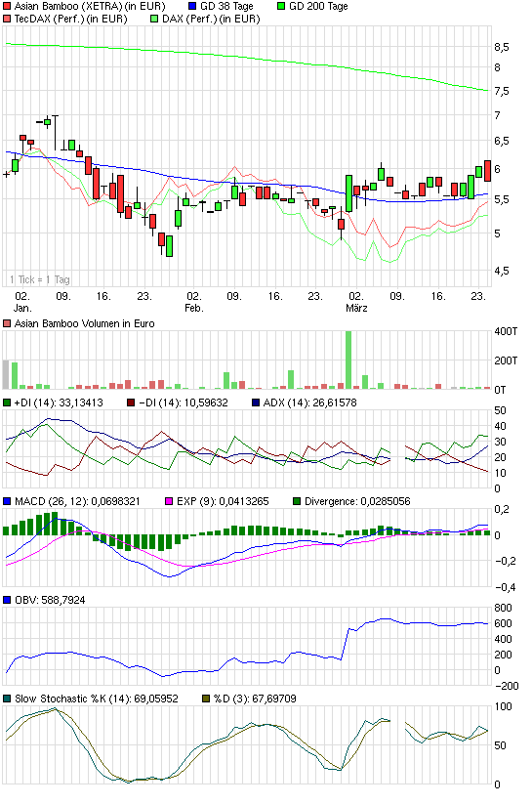Image resolution: width=532 pixels, height=805 pixels.
Task: Click the last red candlestick near 6
Action: click(x=487, y=170)
